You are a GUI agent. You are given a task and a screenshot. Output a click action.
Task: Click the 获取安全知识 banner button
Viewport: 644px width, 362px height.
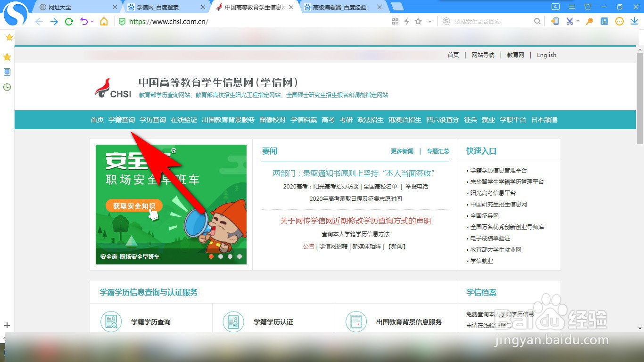tap(134, 206)
